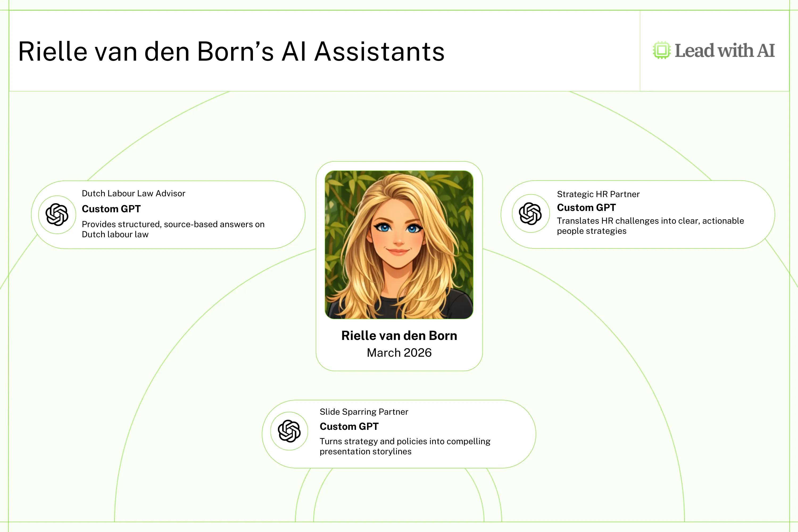Click the Dutch Labour Law Advisor GPT icon
The image size is (798, 532).
57,214
